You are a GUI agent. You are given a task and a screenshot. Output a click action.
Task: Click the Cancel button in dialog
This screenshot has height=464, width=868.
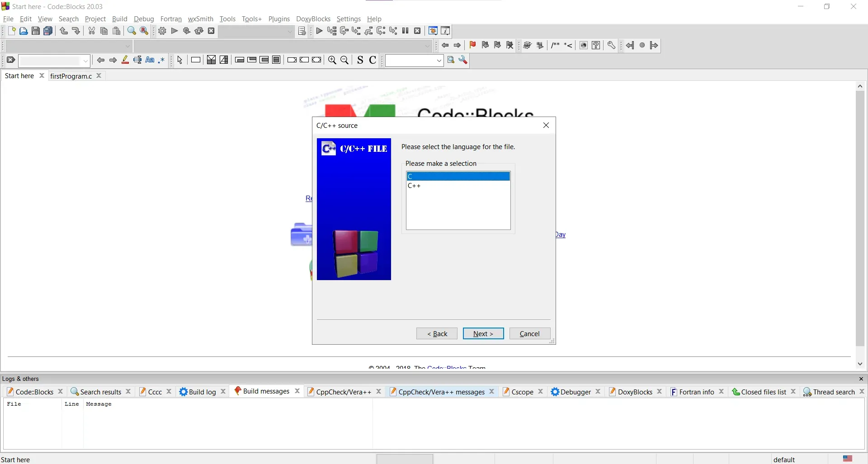point(530,333)
